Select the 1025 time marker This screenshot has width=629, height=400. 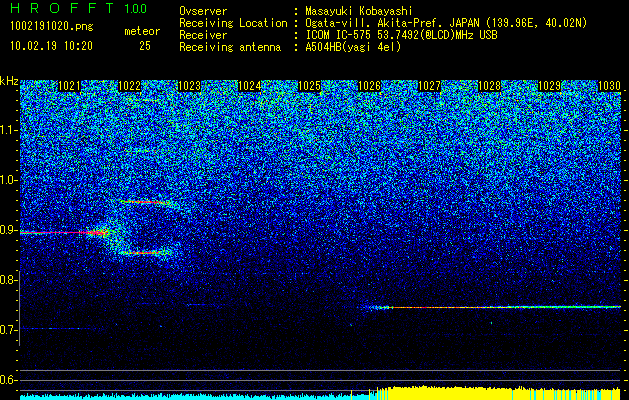(x=310, y=86)
